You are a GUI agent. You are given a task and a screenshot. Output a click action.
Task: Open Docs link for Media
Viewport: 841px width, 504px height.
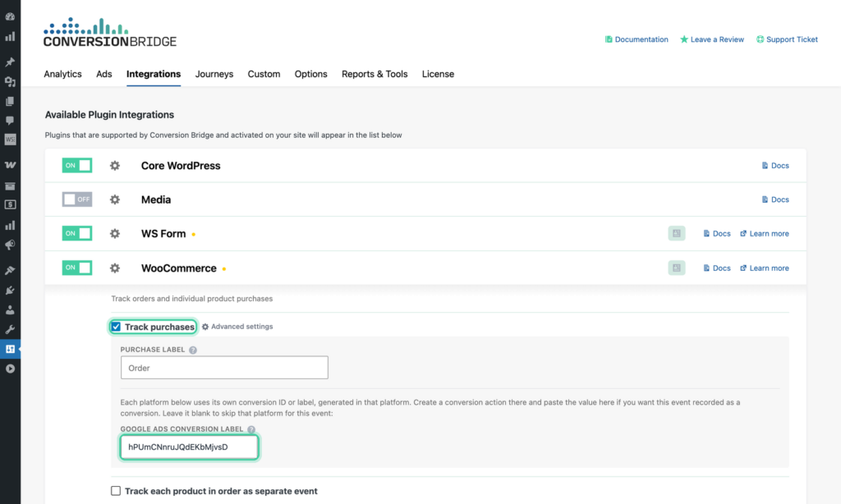(x=775, y=199)
